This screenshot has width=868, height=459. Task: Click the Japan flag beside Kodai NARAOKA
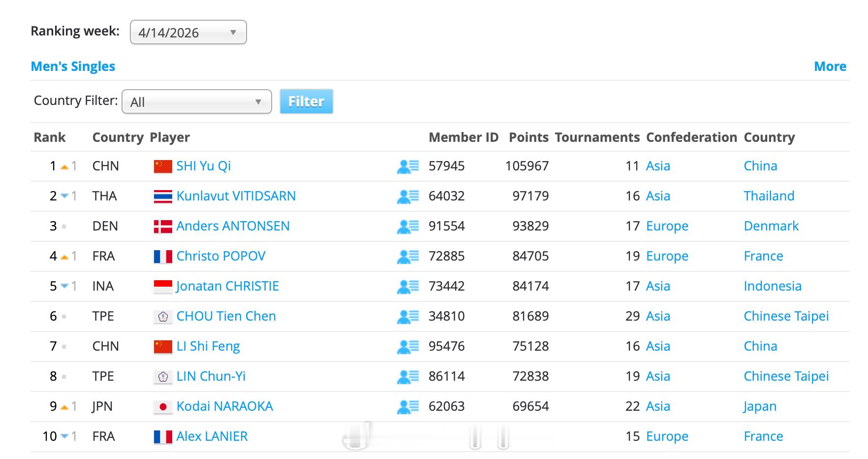point(163,407)
